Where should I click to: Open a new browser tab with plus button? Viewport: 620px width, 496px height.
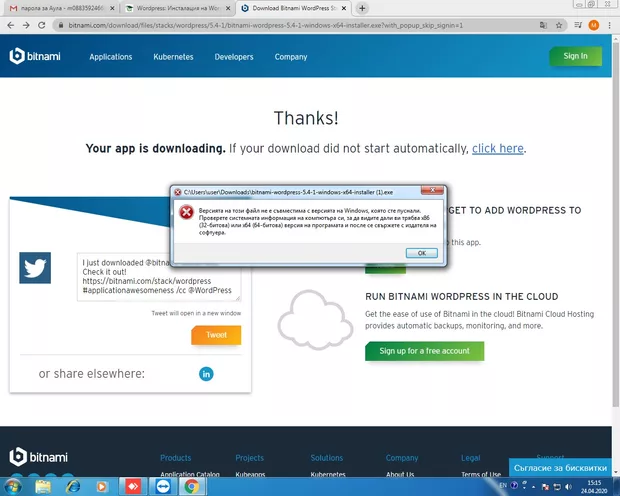362,8
